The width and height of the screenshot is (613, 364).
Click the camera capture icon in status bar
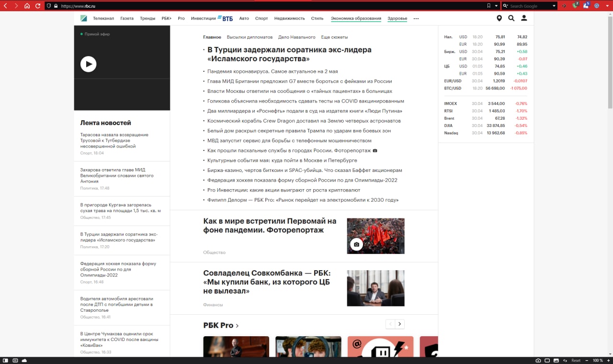(x=538, y=360)
